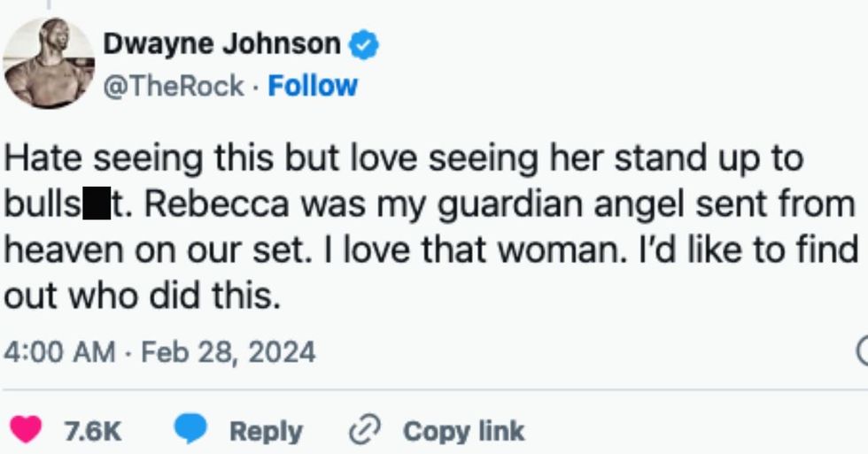Click the Feb 28, 2024 date
The image size is (868, 454).
[x=228, y=352]
